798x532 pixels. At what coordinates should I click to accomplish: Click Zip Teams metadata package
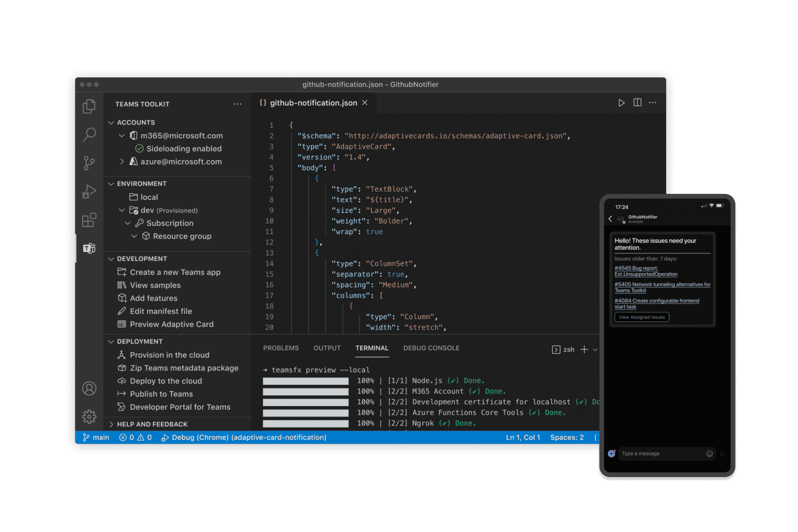178,368
